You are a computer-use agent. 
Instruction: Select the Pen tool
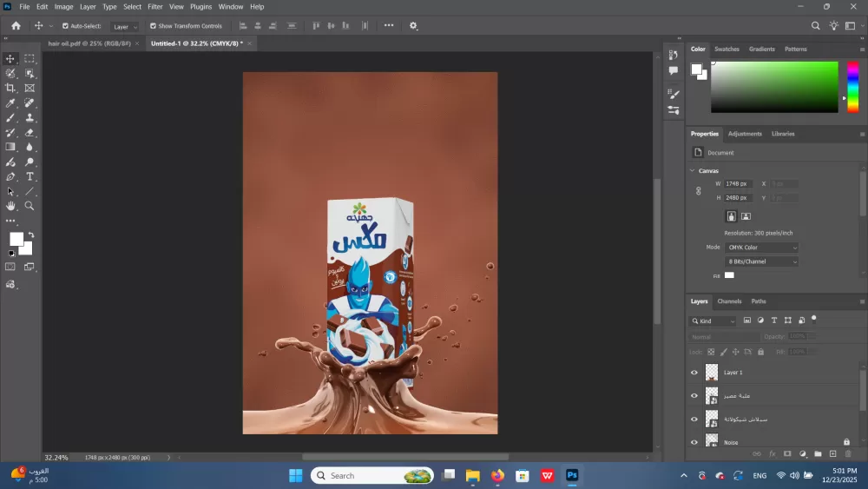(x=10, y=176)
